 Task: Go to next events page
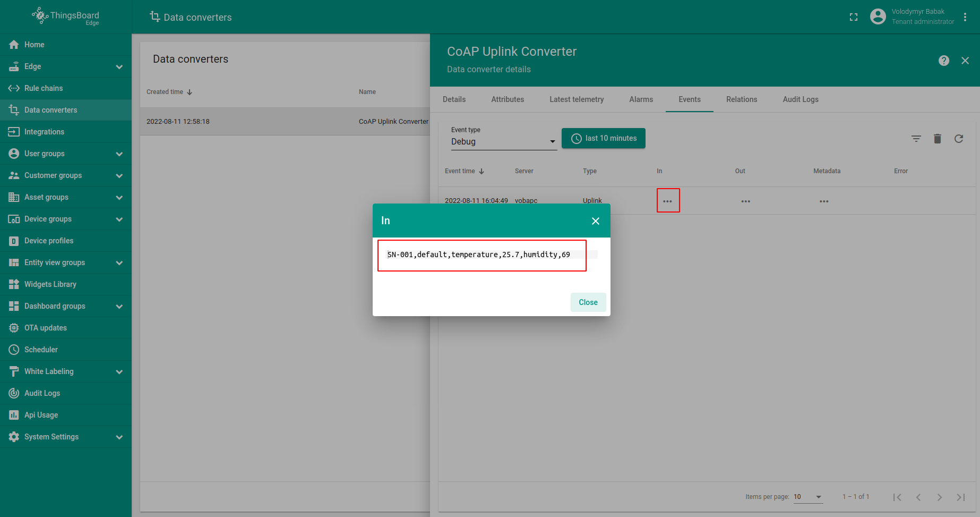tap(940, 497)
